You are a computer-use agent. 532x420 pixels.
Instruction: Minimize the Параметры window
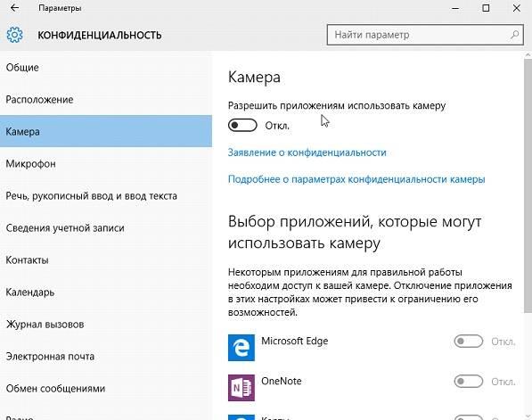(455, 8)
